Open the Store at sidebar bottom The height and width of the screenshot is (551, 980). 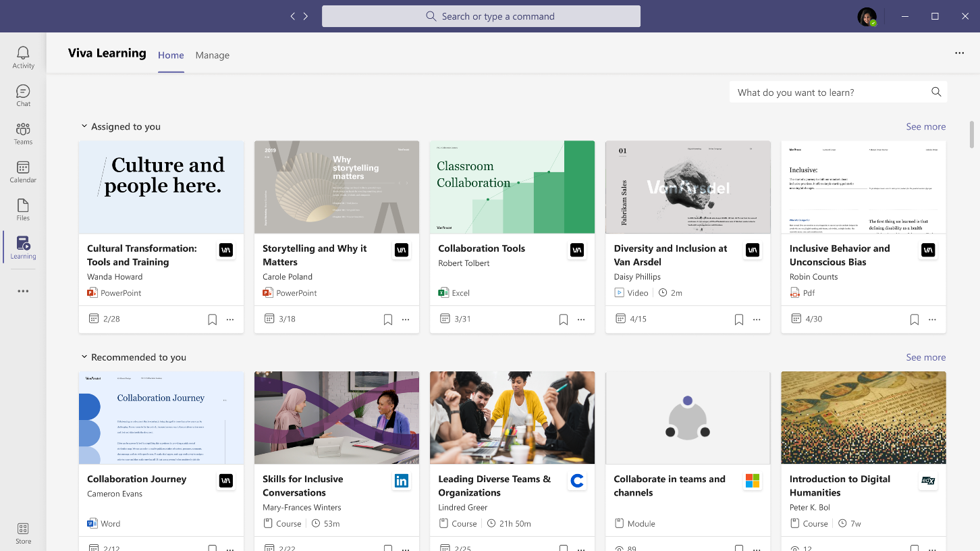point(23,533)
